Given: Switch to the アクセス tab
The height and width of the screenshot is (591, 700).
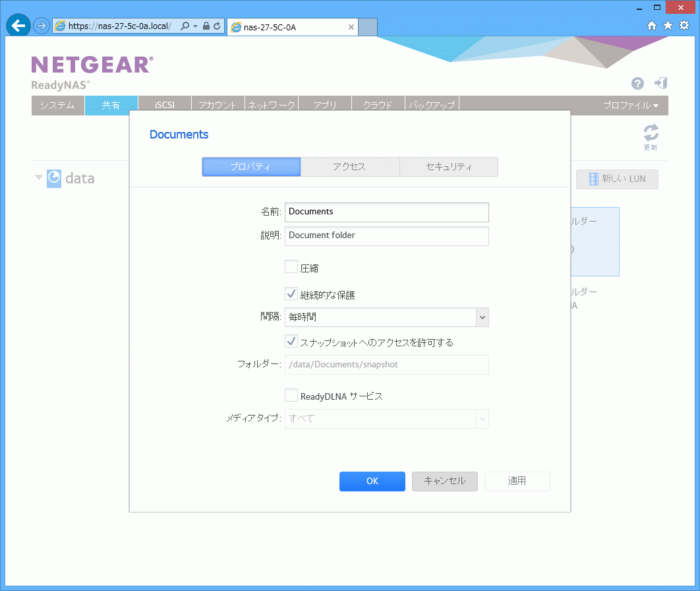Looking at the screenshot, I should tap(349, 167).
